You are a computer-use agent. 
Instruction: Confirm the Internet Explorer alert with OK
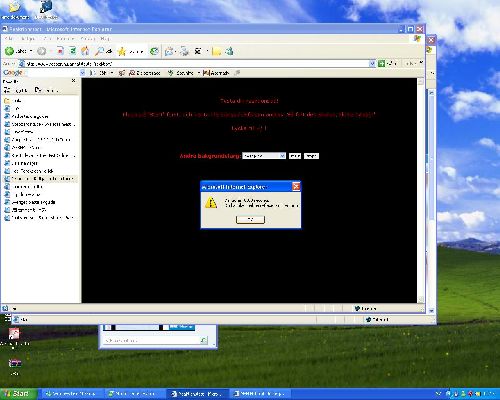point(250,219)
